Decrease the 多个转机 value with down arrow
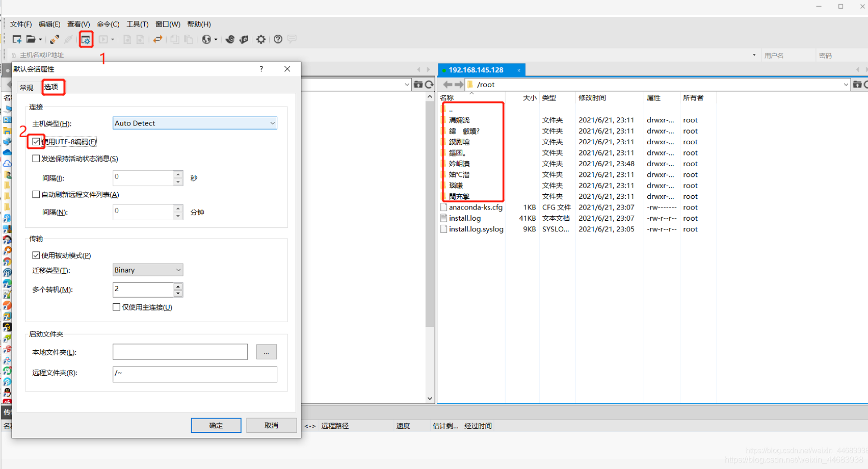 (178, 293)
